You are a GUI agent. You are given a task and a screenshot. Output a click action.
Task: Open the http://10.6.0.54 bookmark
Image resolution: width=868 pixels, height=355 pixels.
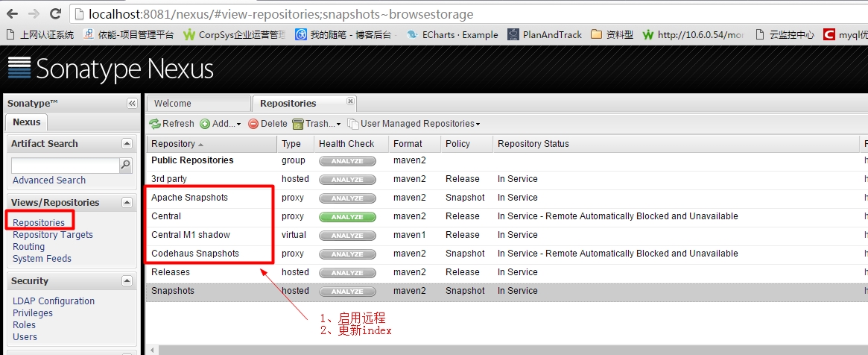694,35
